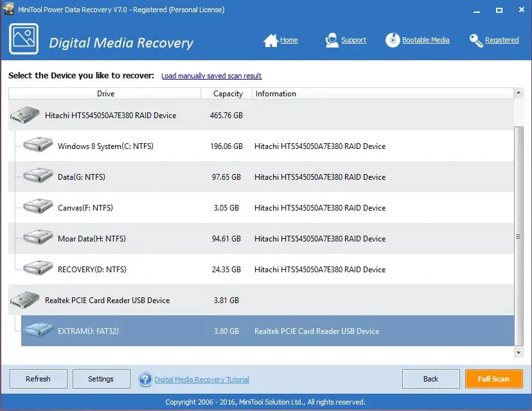Viewport: 532px width, 411px height.
Task: Click the Realtek Card Reader disk icon
Action: click(x=25, y=300)
